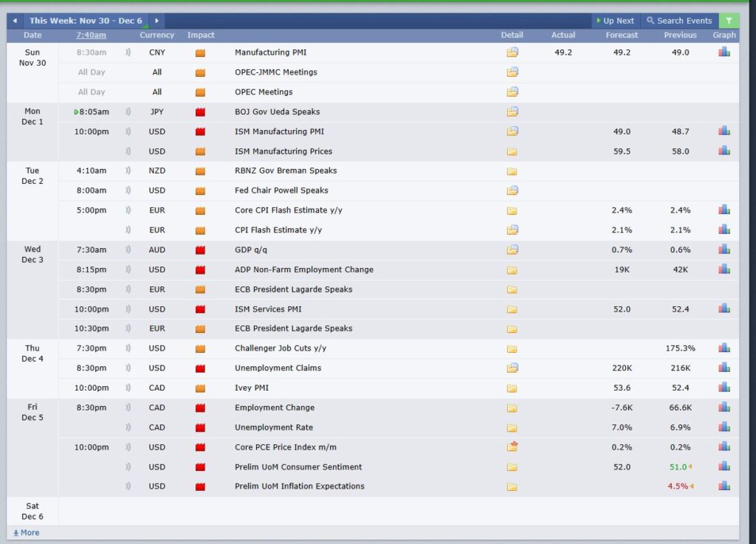Click the 7:40am time zone link

coord(91,35)
